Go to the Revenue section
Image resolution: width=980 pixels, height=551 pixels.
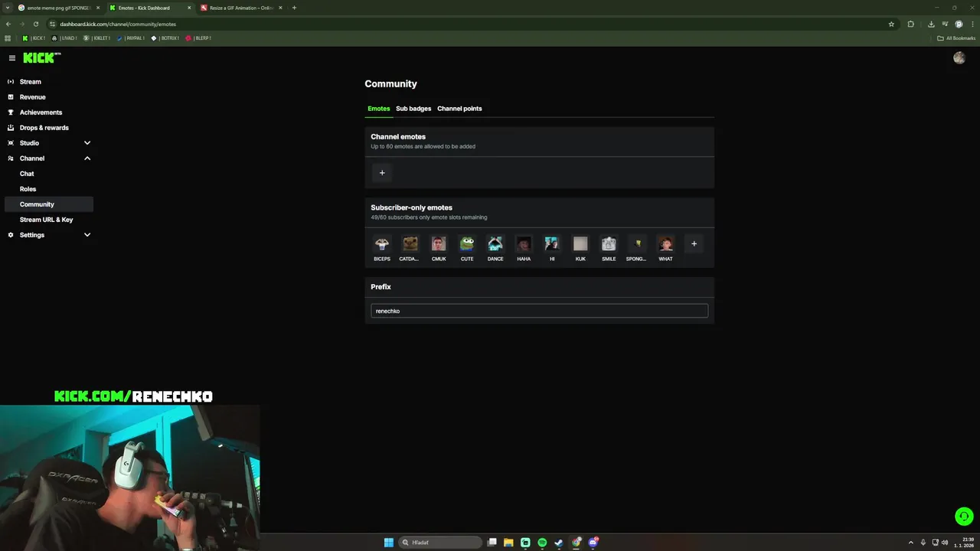click(x=33, y=97)
